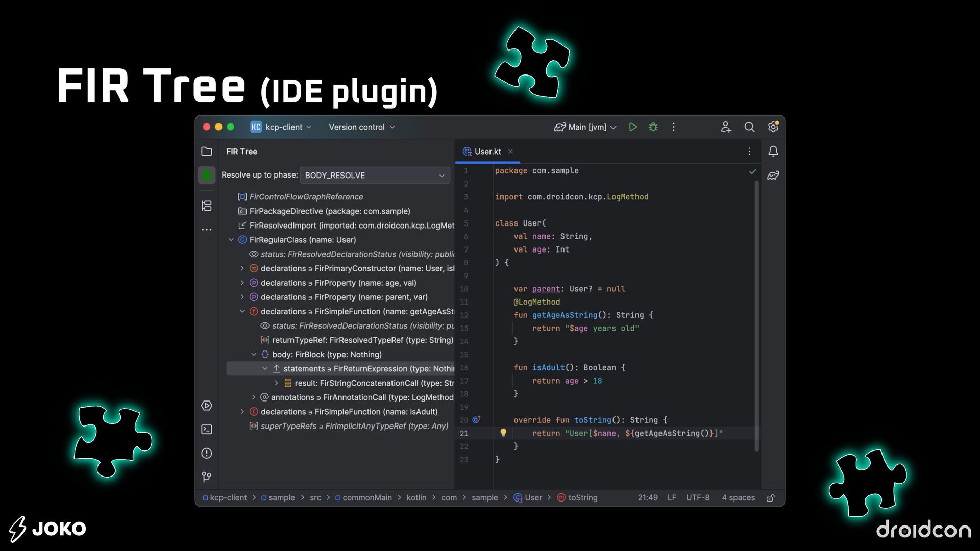Open the Main [jvm] run configuration selector
980x551 pixels.
tap(586, 127)
